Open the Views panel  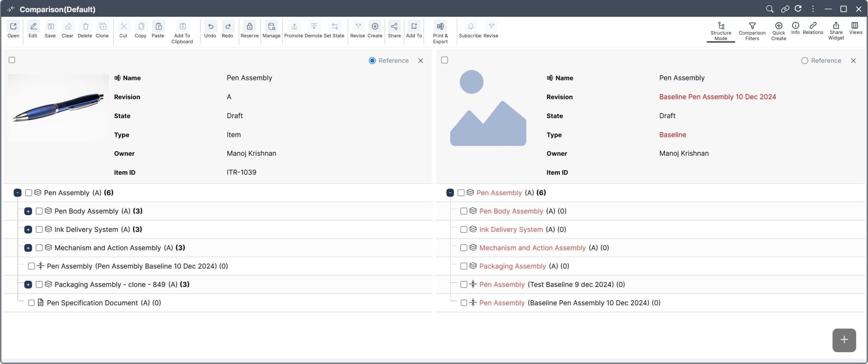(855, 26)
